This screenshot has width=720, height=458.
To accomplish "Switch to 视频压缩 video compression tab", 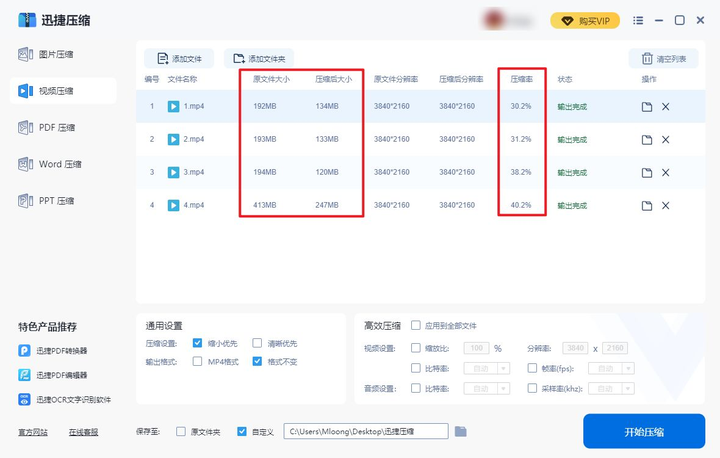I will point(63,90).
